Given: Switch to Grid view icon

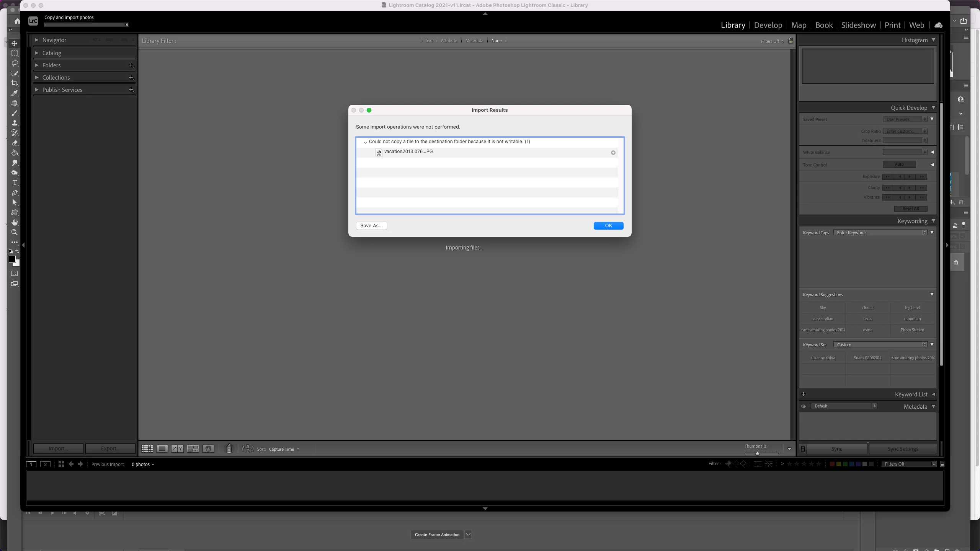Looking at the screenshot, I should pos(147,449).
